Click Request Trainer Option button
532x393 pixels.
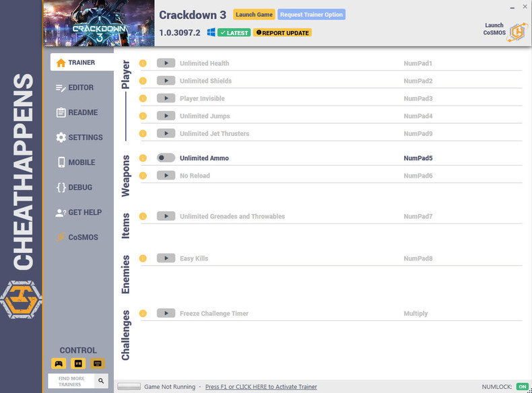(x=312, y=15)
